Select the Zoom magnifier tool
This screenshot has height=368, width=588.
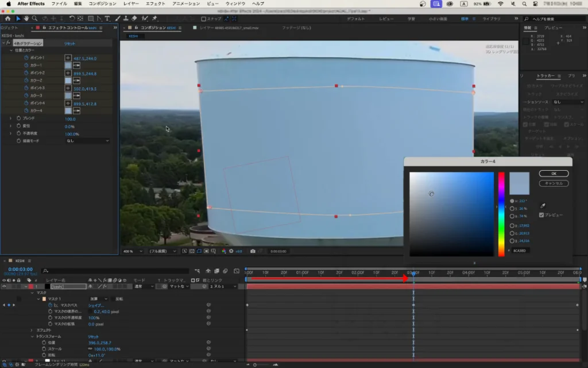34,18
